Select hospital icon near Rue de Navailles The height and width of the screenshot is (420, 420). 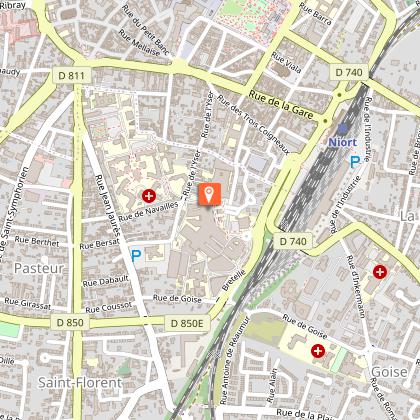point(149,196)
